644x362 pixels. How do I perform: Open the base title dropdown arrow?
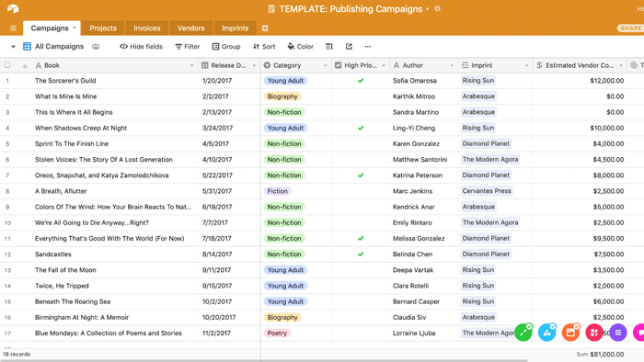coord(428,8)
